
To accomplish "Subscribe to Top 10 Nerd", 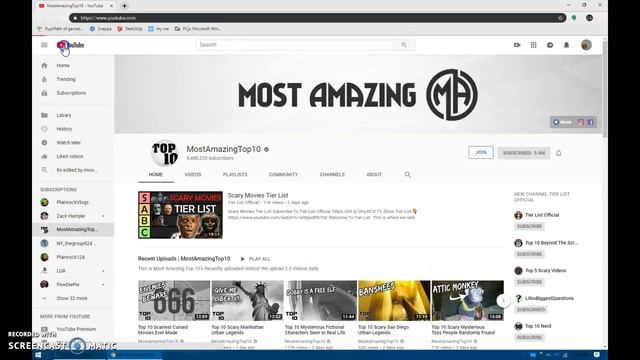I will [529, 337].
